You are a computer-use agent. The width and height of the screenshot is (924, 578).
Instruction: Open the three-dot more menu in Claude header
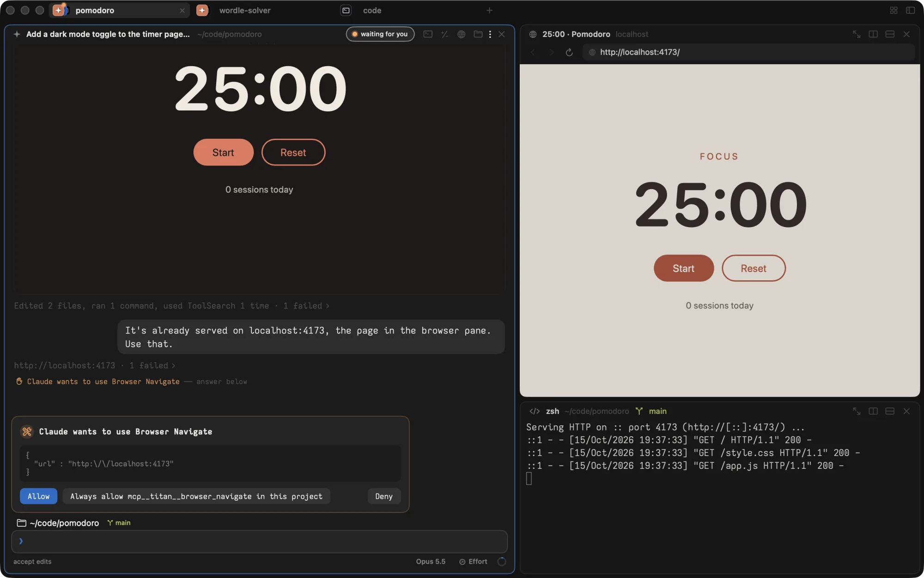[x=490, y=34]
